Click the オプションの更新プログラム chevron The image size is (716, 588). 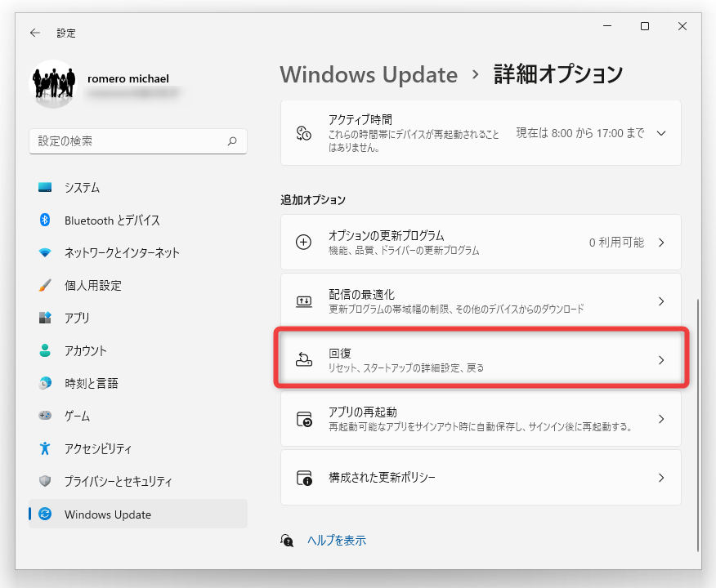661,243
